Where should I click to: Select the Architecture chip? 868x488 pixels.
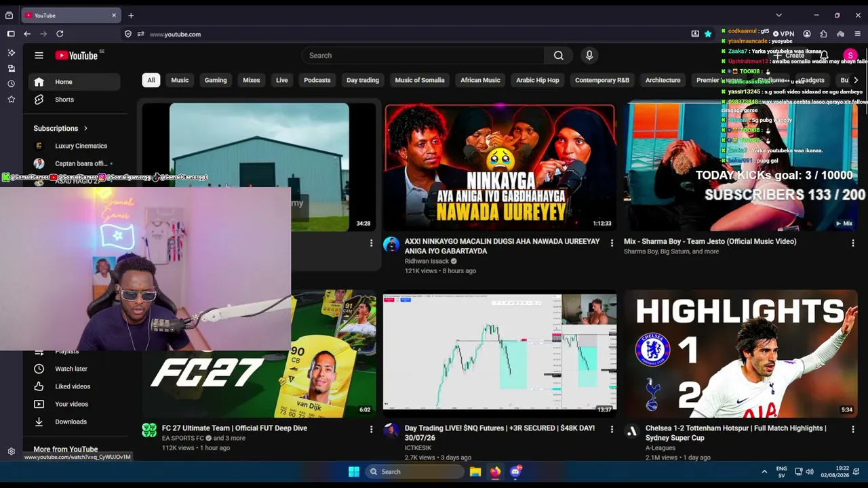pyautogui.click(x=663, y=80)
